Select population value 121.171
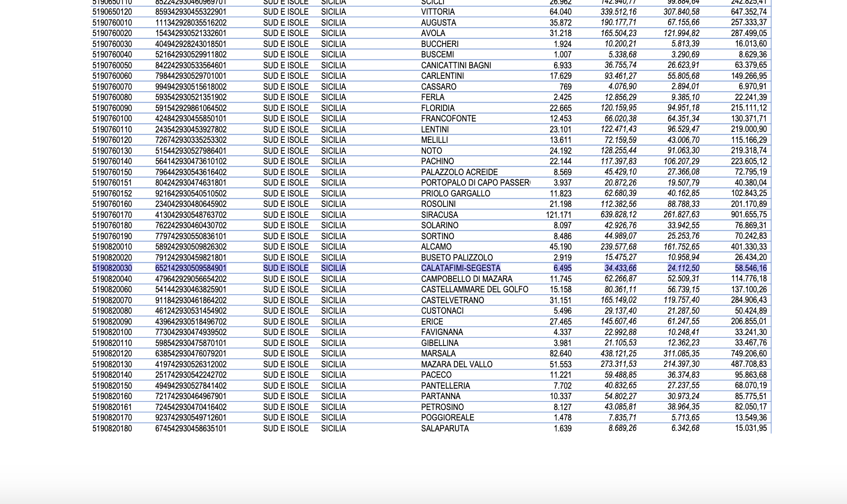Image resolution: width=847 pixels, height=504 pixels. (559, 215)
